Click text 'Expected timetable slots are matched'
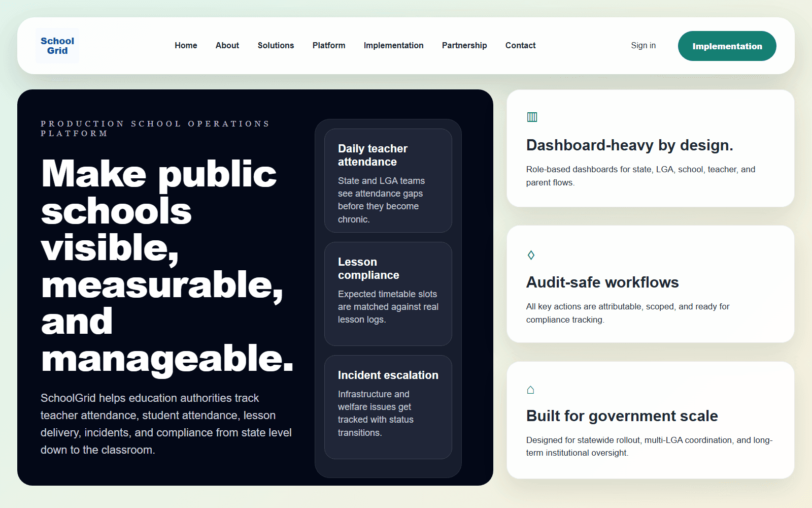 point(388,306)
